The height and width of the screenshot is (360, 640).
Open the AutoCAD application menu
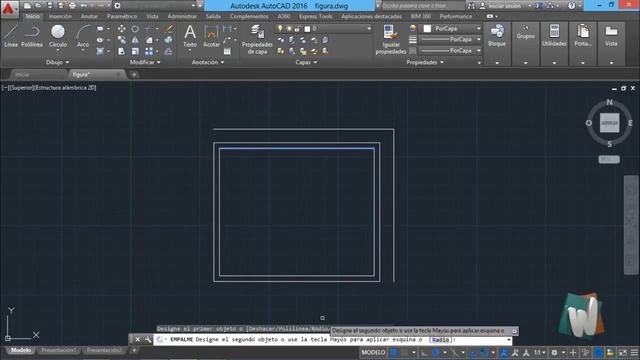point(9,9)
